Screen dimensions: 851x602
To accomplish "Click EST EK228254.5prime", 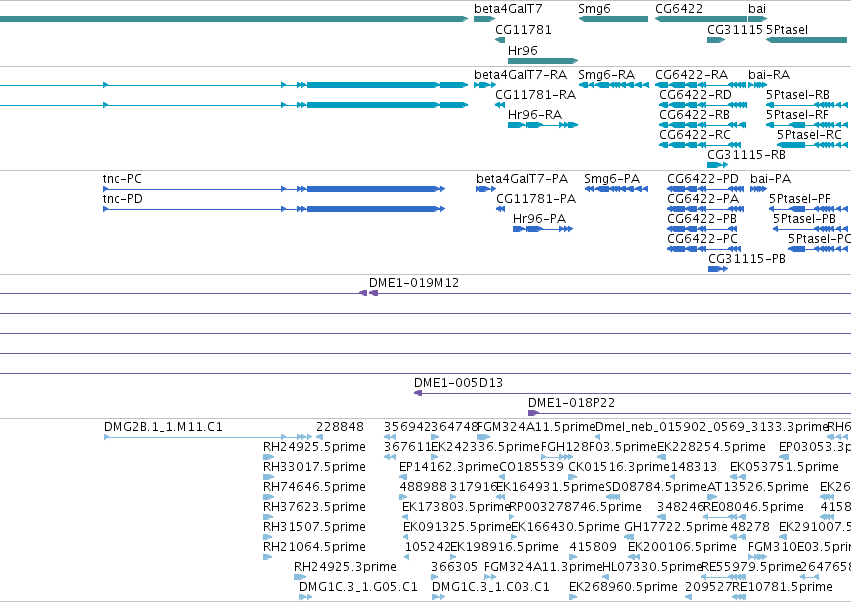I will [661, 457].
